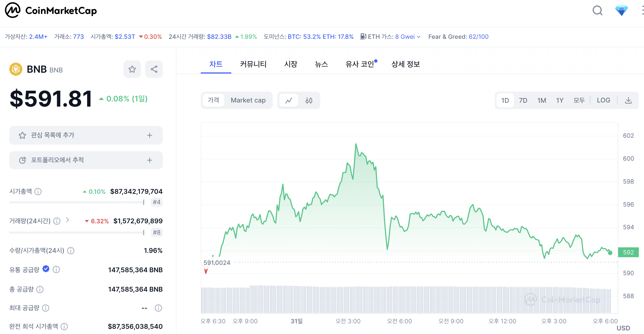Open 거래소 773 link

[x=78, y=37]
